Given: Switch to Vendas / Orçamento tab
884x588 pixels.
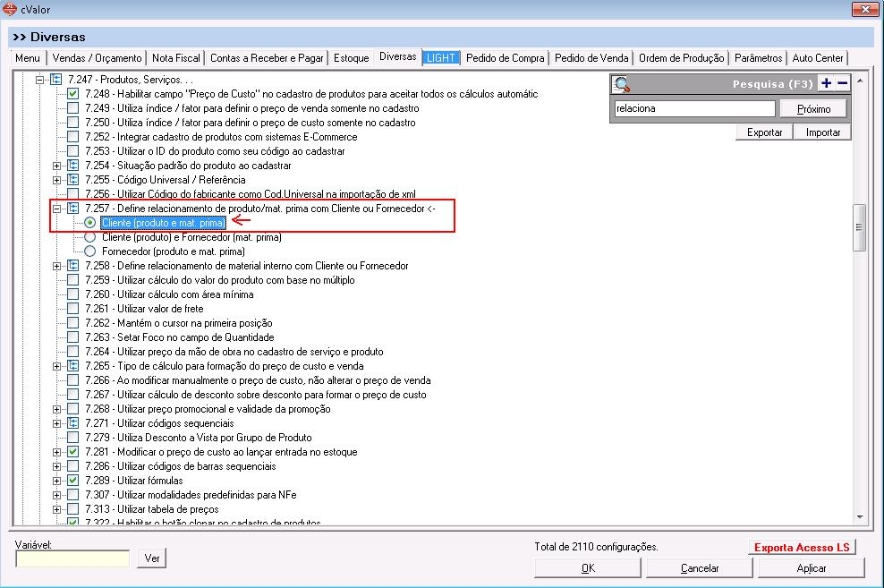Looking at the screenshot, I should click(x=97, y=58).
